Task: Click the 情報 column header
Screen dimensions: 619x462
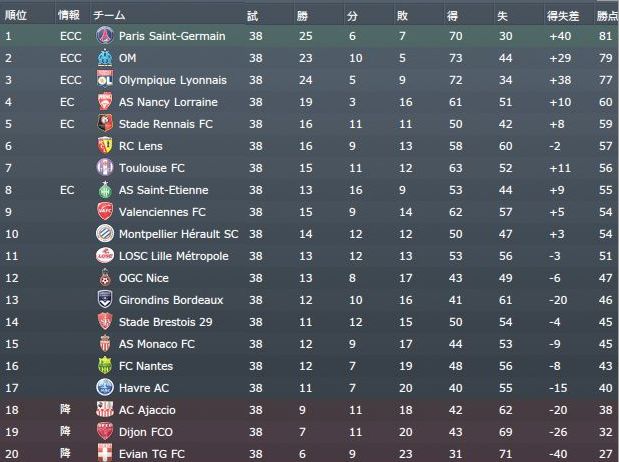Action: pyautogui.click(x=69, y=15)
